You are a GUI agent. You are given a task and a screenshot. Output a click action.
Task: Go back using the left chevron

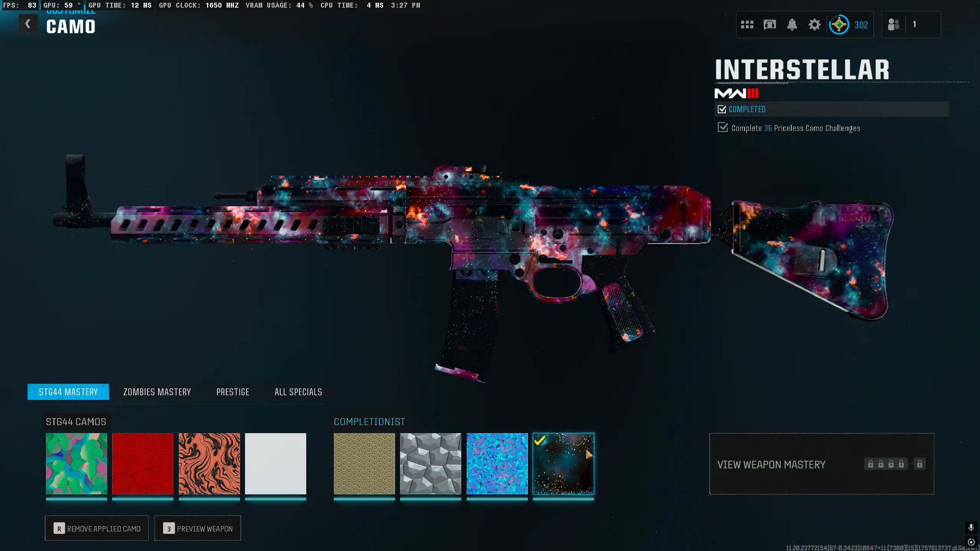28,24
